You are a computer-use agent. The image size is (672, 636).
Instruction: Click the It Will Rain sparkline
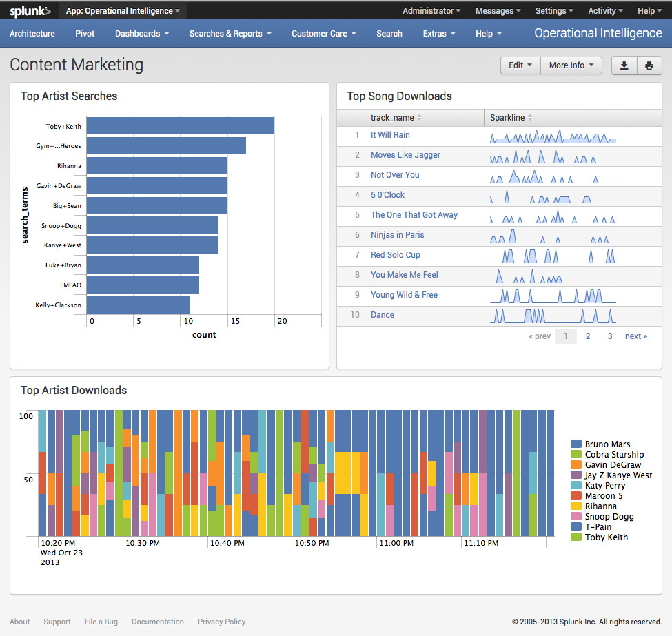[x=553, y=136]
